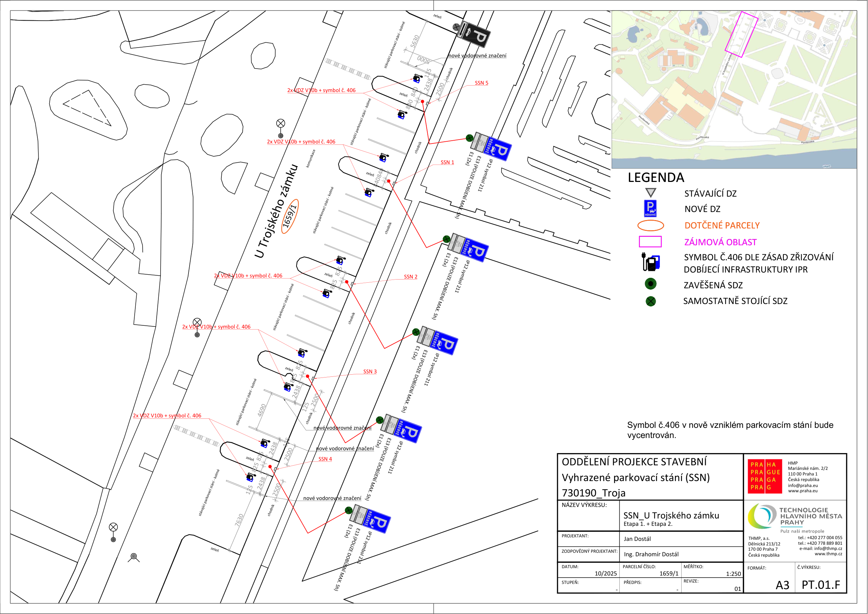Image resolution: width=868 pixels, height=614 pixels.
Task: Click the SSN 4 label
Action: [x=325, y=459]
